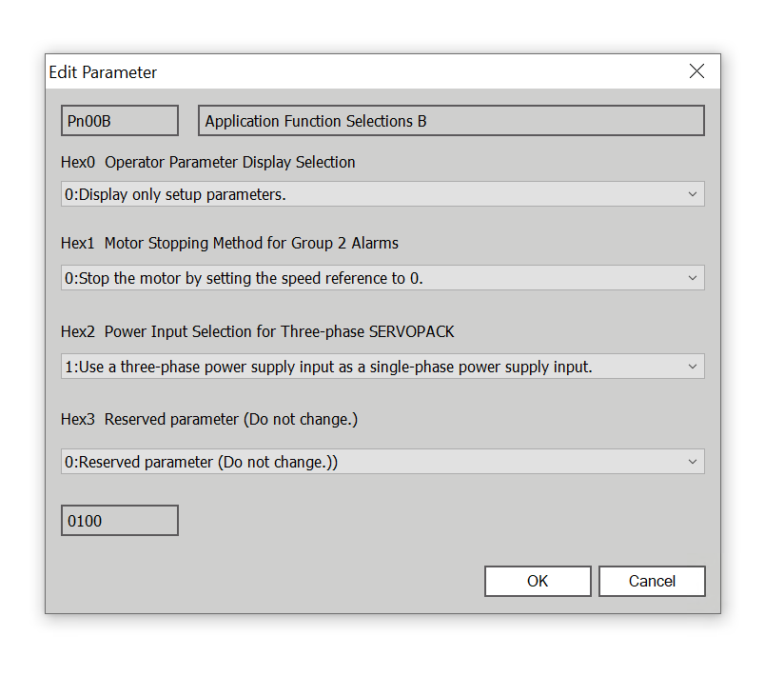Click the Edit Parameter title bar text
This screenshot has height=676, width=784.
click(104, 72)
